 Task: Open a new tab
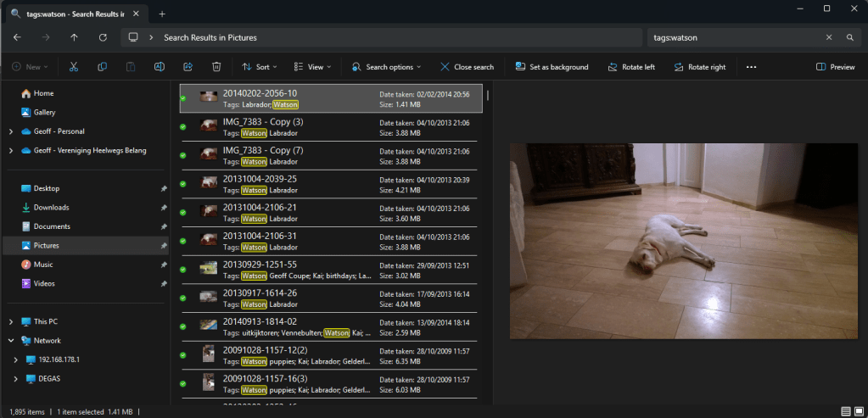162,14
